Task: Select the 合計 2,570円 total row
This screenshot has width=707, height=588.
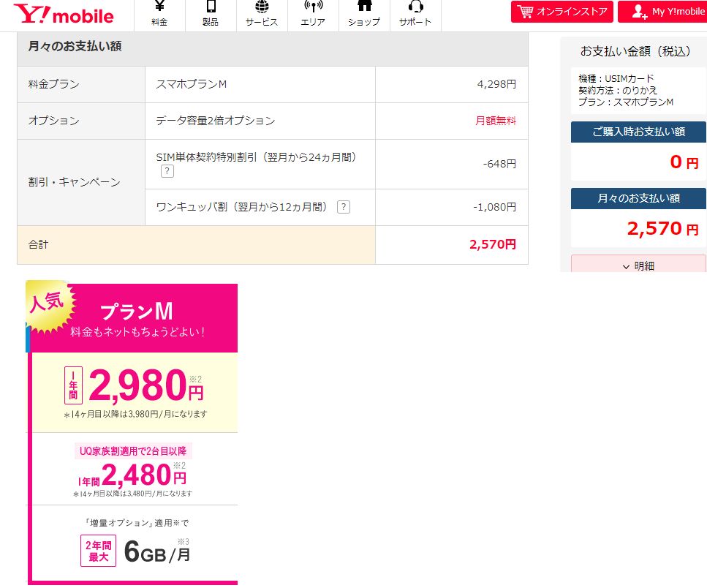Action: tap(272, 244)
